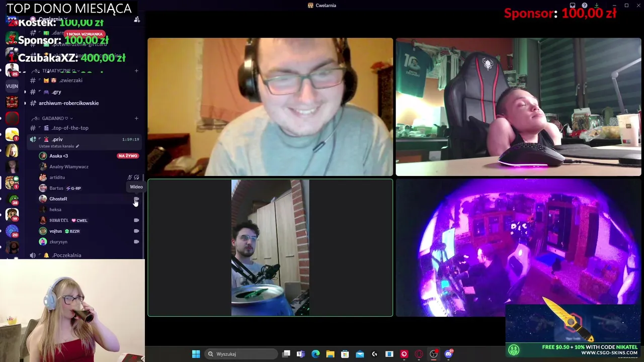
Task: Open Task View on the taskbar
Action: click(286, 354)
